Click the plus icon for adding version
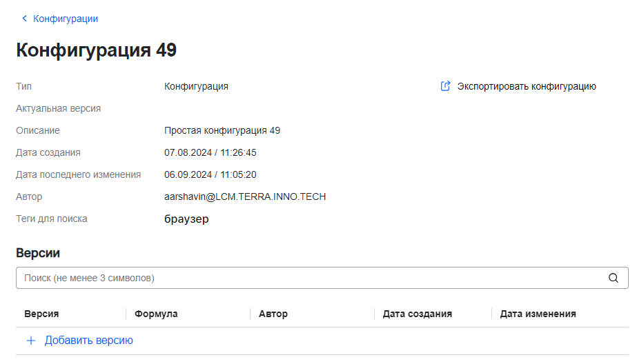 (30, 341)
